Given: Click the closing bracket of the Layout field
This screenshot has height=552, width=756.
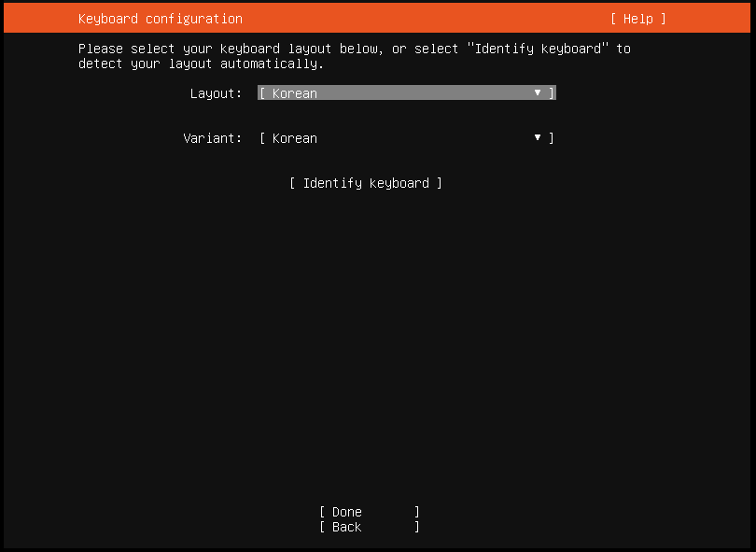Looking at the screenshot, I should (x=553, y=93).
